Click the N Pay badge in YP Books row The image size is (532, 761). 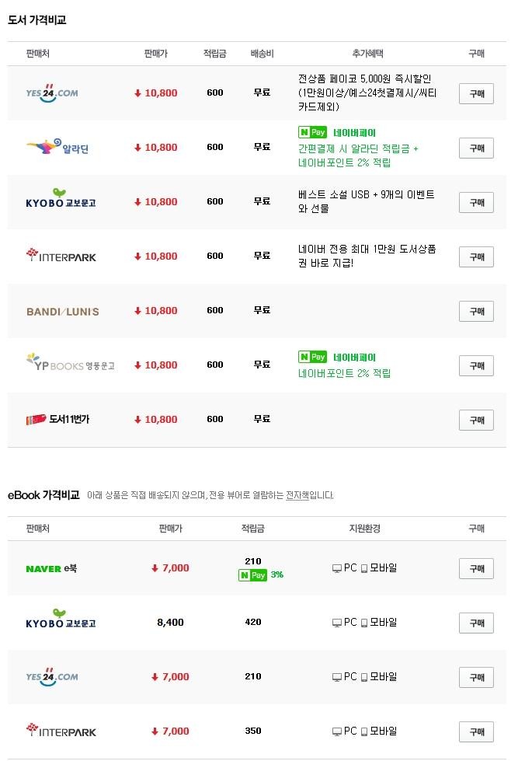tap(312, 357)
